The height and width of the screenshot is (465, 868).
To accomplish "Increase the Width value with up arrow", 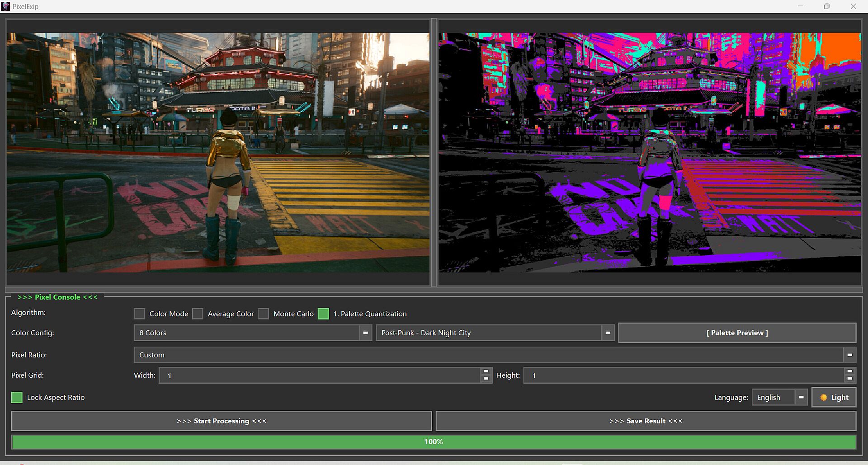I will [x=486, y=371].
